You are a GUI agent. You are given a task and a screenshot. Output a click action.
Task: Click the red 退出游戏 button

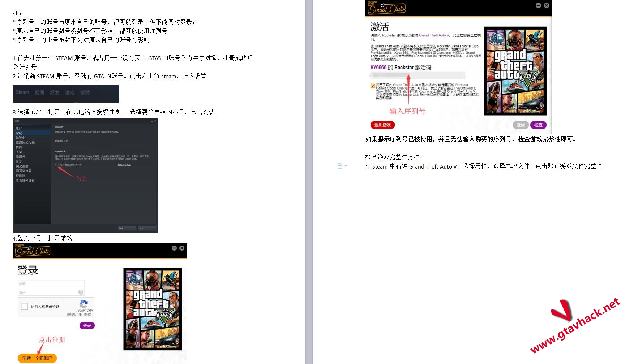382,125
